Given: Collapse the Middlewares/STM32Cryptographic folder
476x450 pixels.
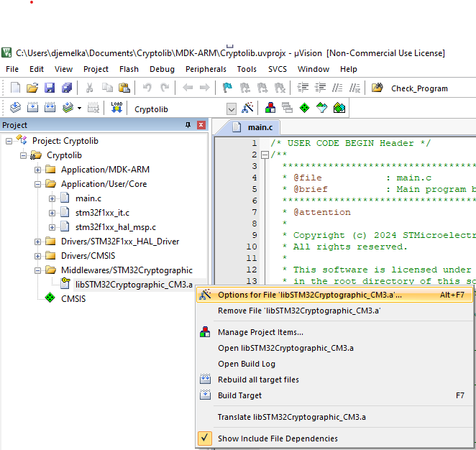Looking at the screenshot, I should (x=37, y=271).
